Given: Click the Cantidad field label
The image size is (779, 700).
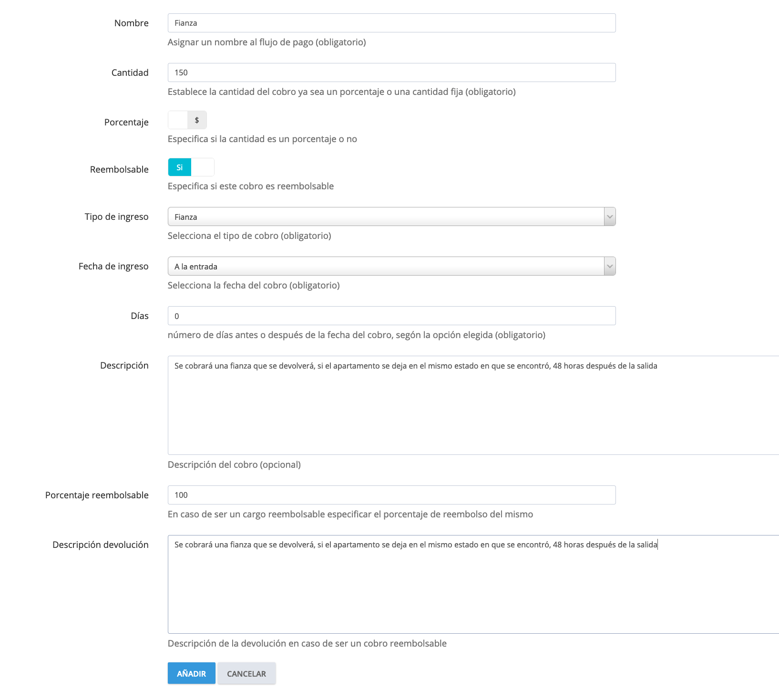Looking at the screenshot, I should 130,73.
